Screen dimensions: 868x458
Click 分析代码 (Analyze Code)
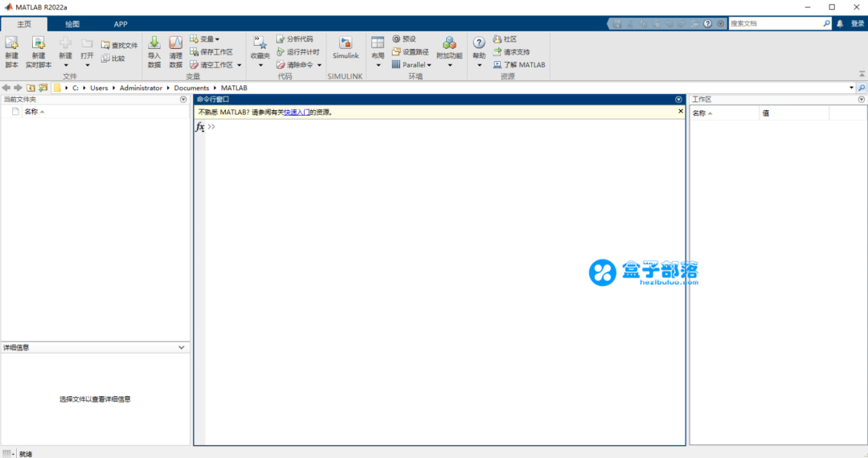294,39
